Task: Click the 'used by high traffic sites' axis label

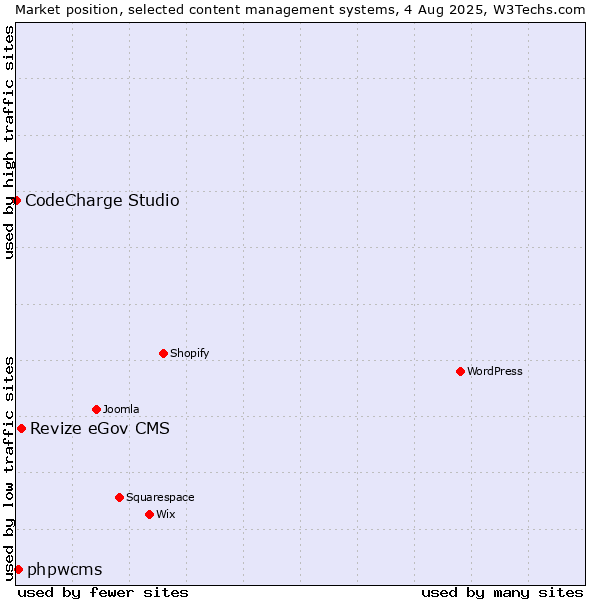Action: click(x=9, y=142)
